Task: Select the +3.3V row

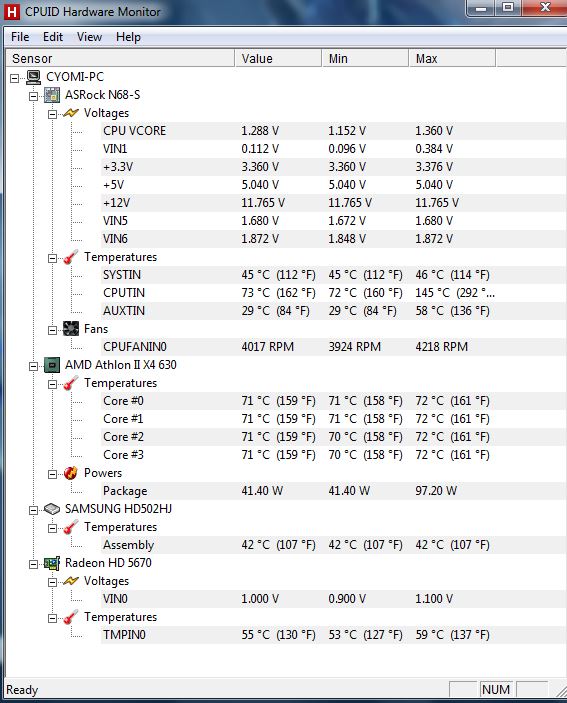Action: (x=333, y=167)
